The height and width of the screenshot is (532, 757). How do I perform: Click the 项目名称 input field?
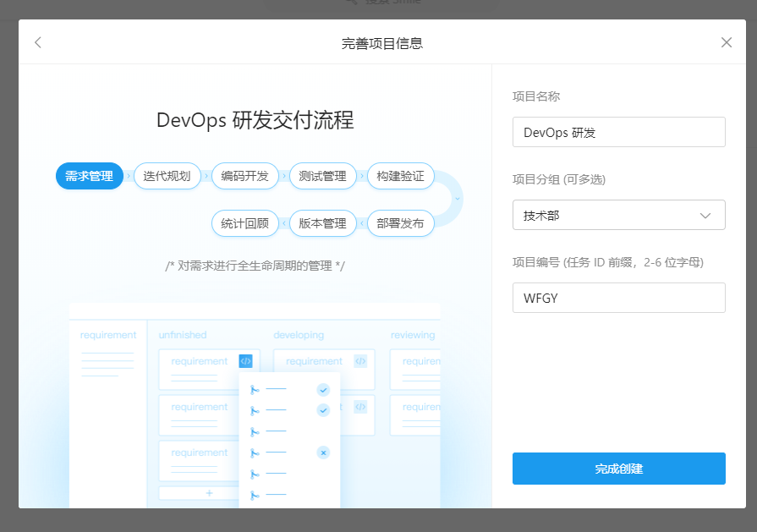(x=619, y=132)
